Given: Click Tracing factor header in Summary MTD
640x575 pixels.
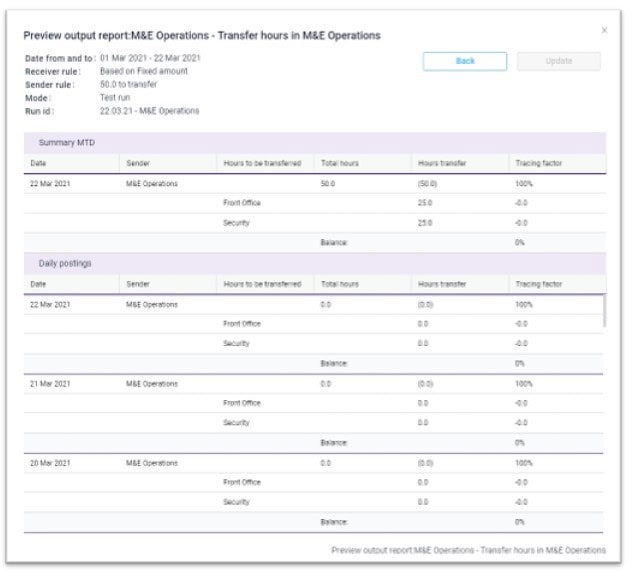Looking at the screenshot, I should click(538, 163).
